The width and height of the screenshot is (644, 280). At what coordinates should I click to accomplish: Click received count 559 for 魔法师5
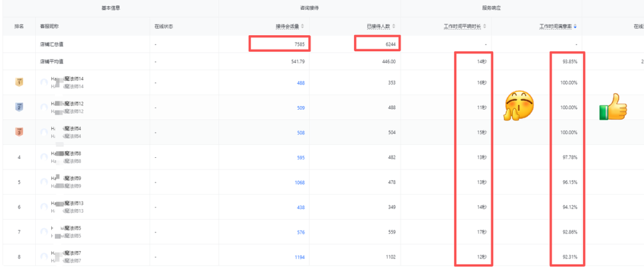click(x=392, y=232)
